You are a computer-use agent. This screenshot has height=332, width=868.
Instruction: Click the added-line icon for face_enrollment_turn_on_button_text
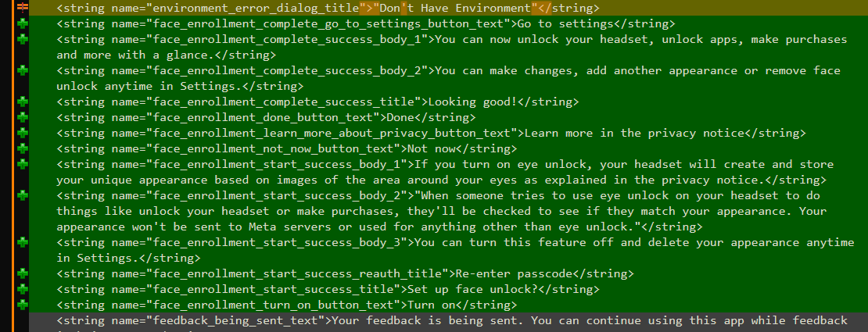coord(23,305)
